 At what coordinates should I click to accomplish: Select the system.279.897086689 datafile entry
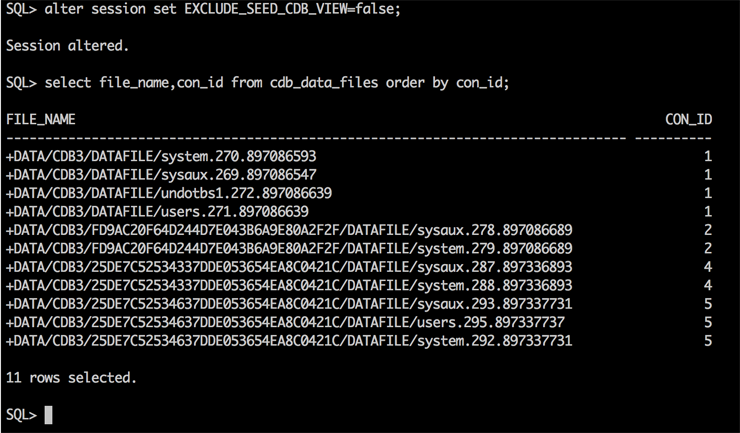point(289,248)
